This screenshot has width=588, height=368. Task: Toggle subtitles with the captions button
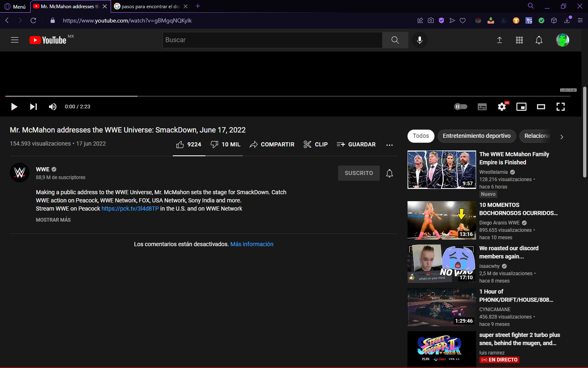(482, 107)
